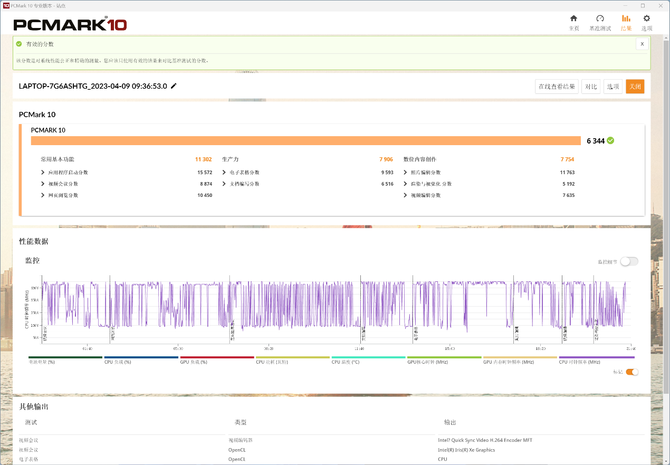Viewport: 670px width, 465px height.
Task: Click the Intel Quick Sync Video H.264 output entry
Action: 485,440
